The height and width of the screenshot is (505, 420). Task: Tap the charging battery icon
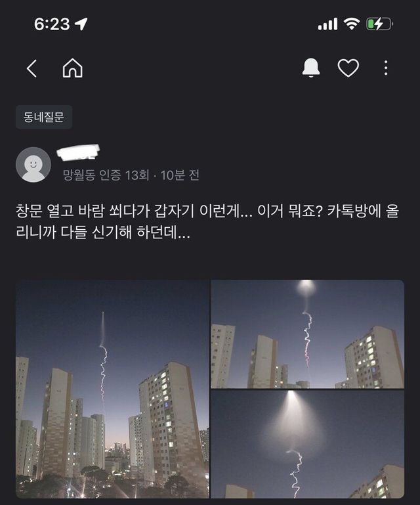tap(379, 24)
